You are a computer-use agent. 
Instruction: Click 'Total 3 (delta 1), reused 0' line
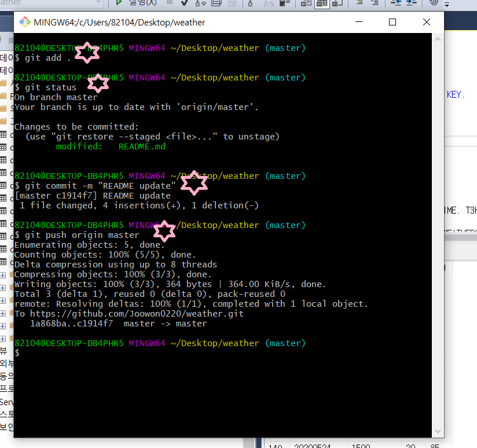click(150, 294)
